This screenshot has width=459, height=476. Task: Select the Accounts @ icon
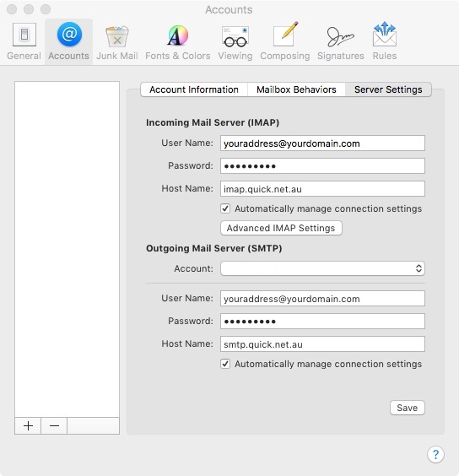(x=69, y=34)
